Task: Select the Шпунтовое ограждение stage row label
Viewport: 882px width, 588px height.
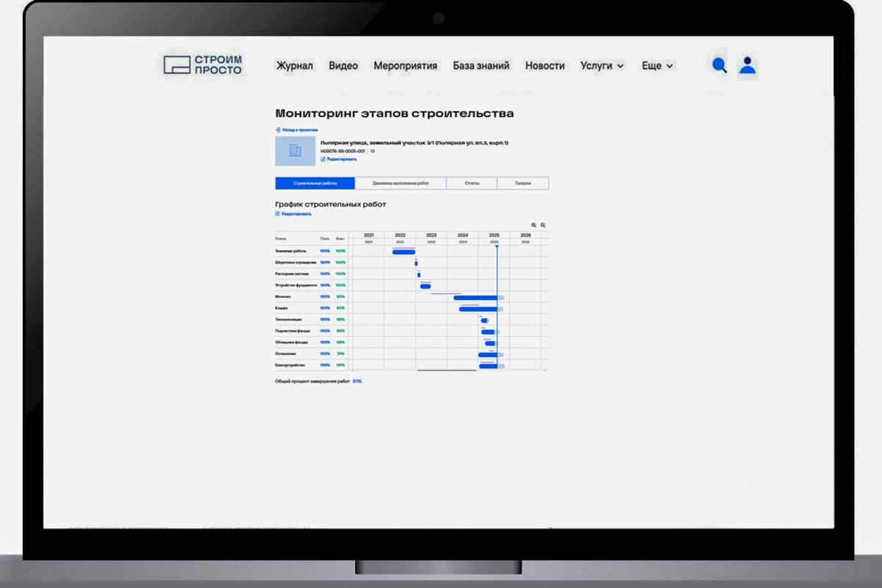Action: 295,262
